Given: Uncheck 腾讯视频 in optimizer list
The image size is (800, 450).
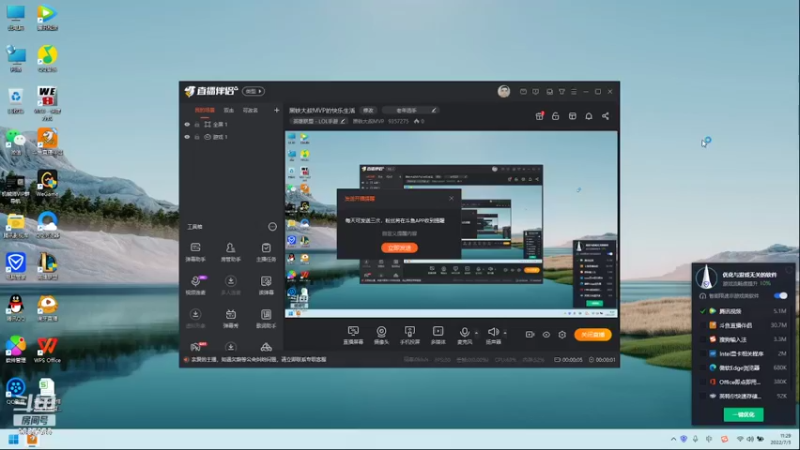Looking at the screenshot, I should [703, 311].
